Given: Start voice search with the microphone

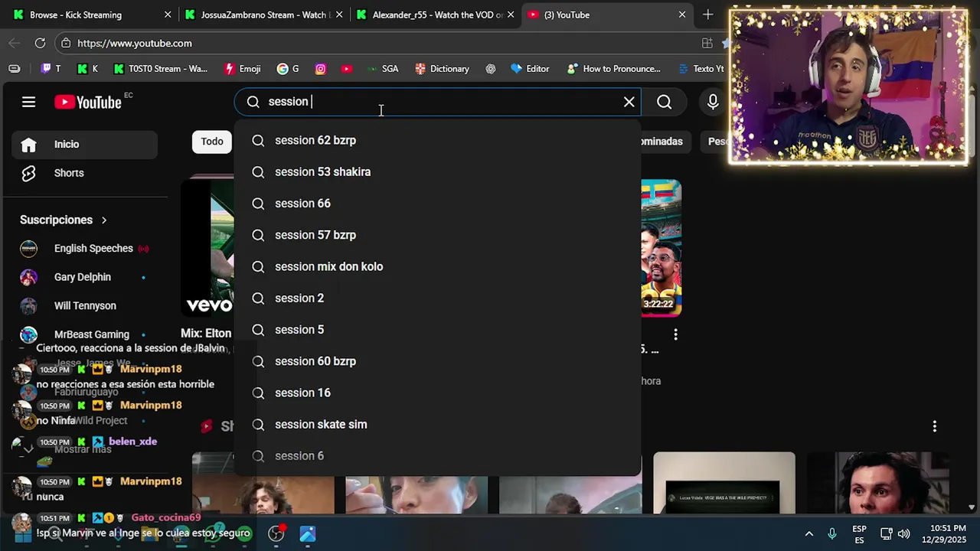Looking at the screenshot, I should [713, 102].
